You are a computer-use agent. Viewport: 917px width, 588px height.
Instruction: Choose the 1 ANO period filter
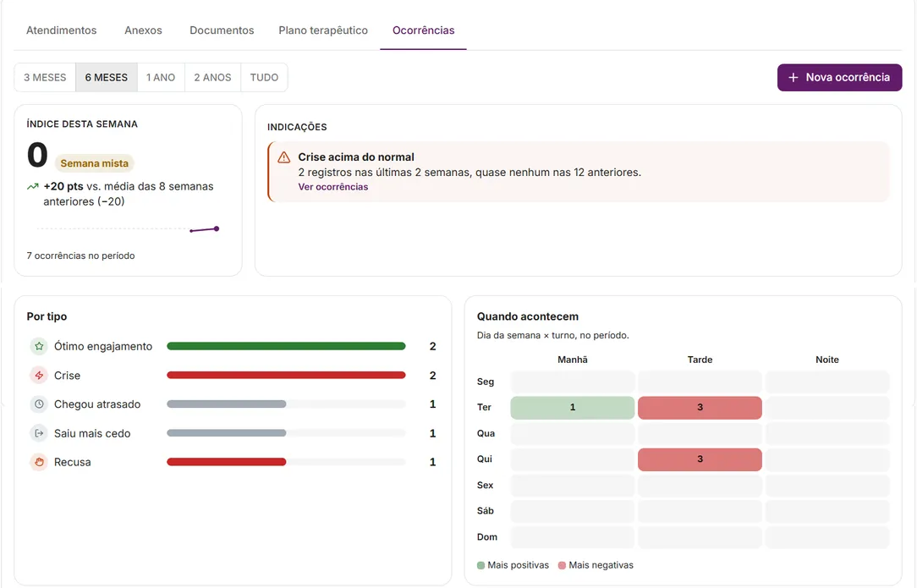click(x=161, y=77)
